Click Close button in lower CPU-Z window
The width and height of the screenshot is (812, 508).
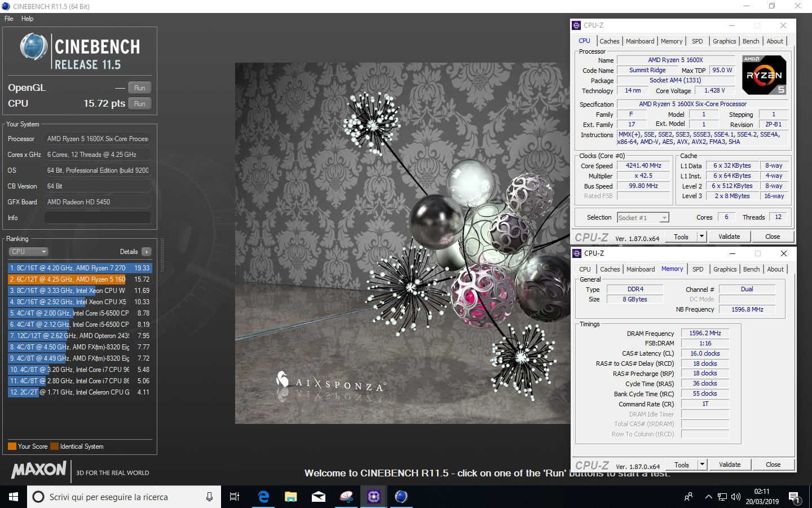coord(773,465)
